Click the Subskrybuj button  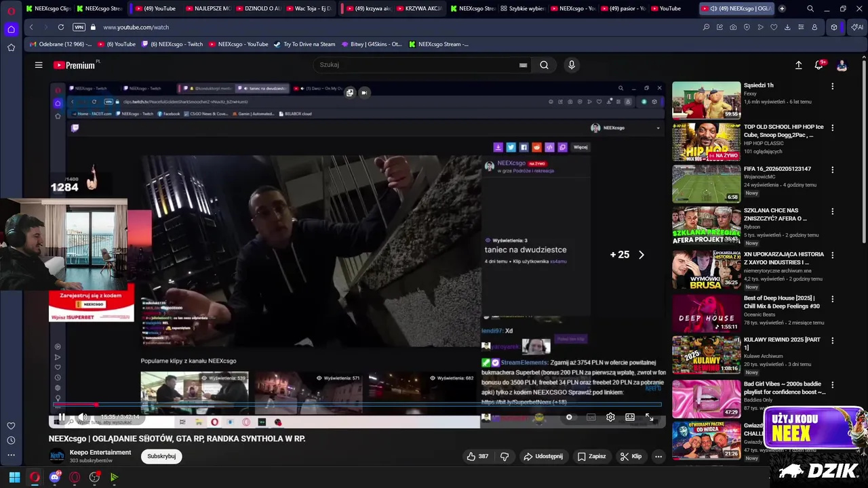[161, 456]
